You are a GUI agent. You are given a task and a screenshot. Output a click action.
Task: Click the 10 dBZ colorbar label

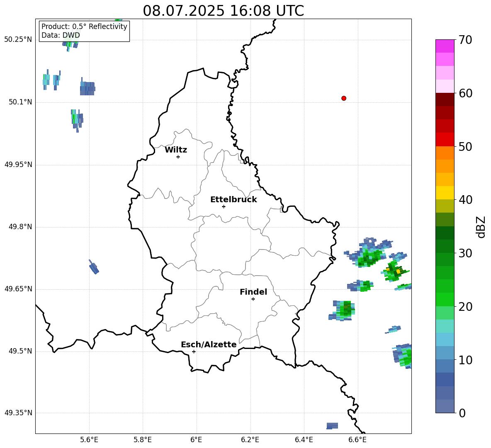tap(465, 360)
